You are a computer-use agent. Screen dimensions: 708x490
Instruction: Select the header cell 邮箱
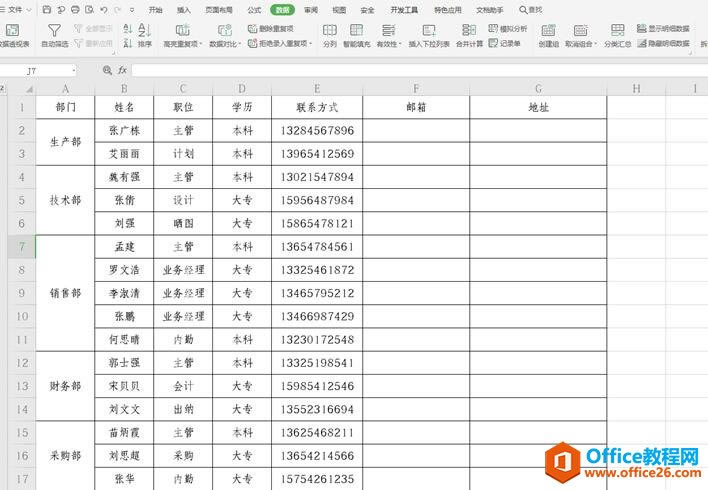point(416,107)
